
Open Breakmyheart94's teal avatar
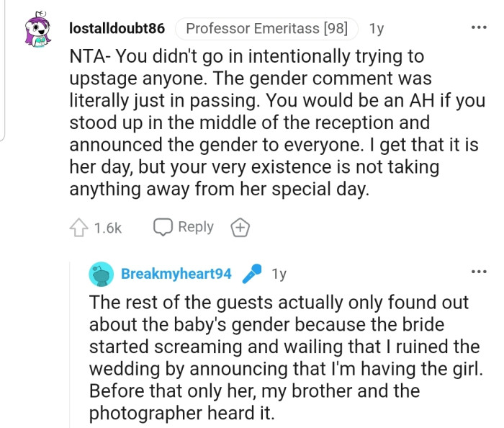click(102, 275)
